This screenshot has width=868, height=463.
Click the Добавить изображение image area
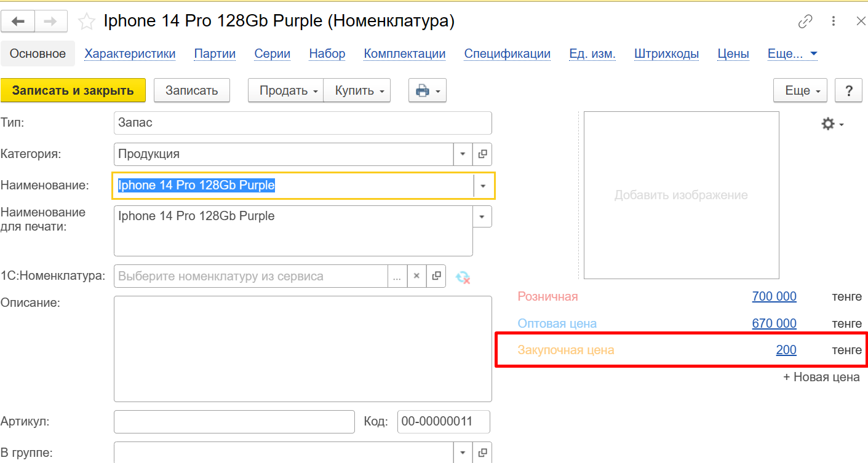tap(681, 195)
